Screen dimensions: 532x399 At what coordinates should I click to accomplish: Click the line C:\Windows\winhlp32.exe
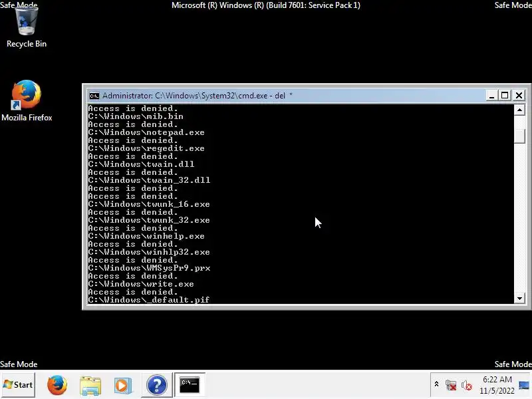pyautogui.click(x=149, y=252)
